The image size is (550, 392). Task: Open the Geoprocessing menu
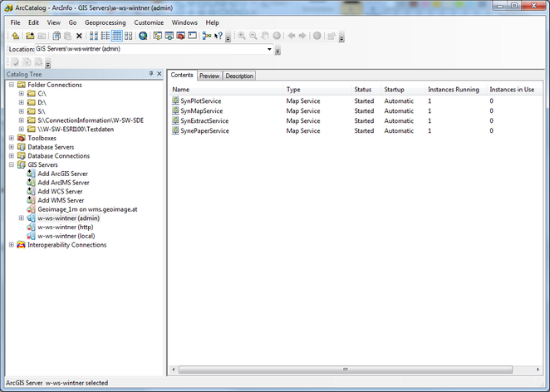coord(106,22)
